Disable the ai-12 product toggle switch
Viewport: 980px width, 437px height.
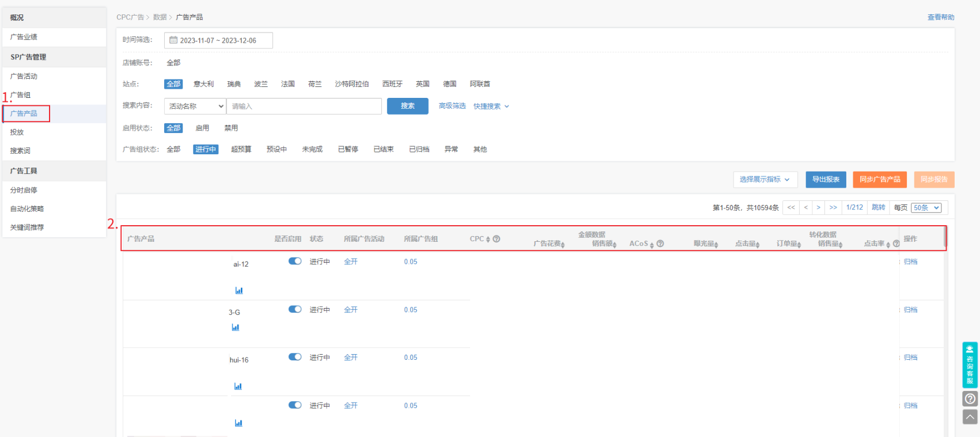coord(295,261)
